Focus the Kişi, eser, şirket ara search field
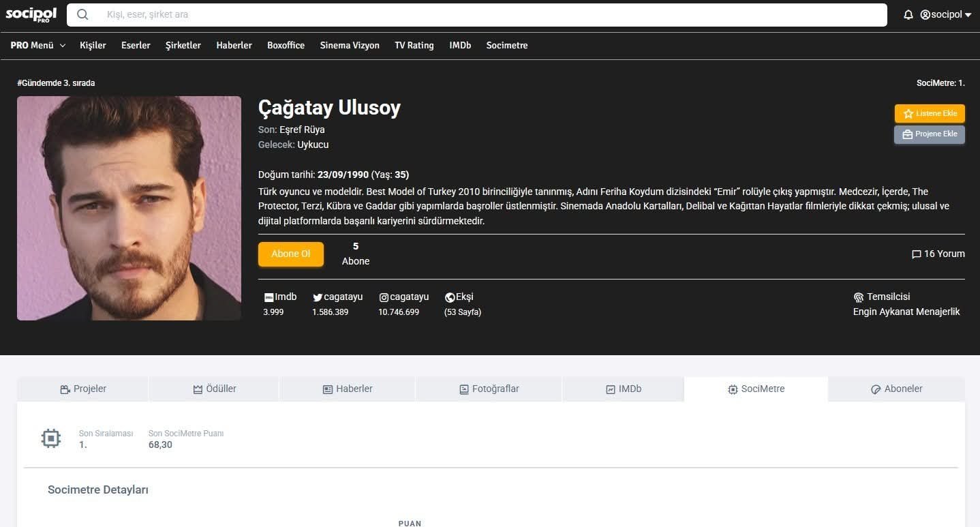 point(477,14)
